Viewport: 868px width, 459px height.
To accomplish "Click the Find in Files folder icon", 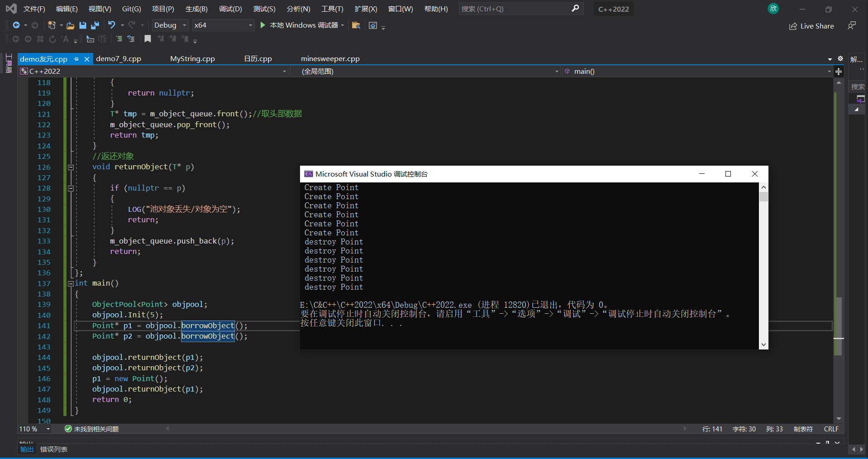I will coord(356,25).
